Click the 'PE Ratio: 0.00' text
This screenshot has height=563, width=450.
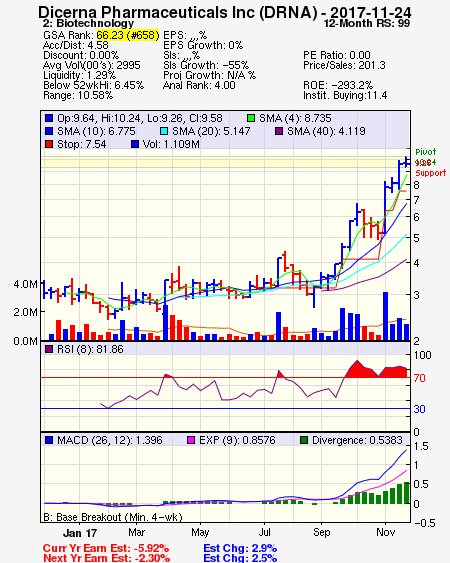coord(337,55)
